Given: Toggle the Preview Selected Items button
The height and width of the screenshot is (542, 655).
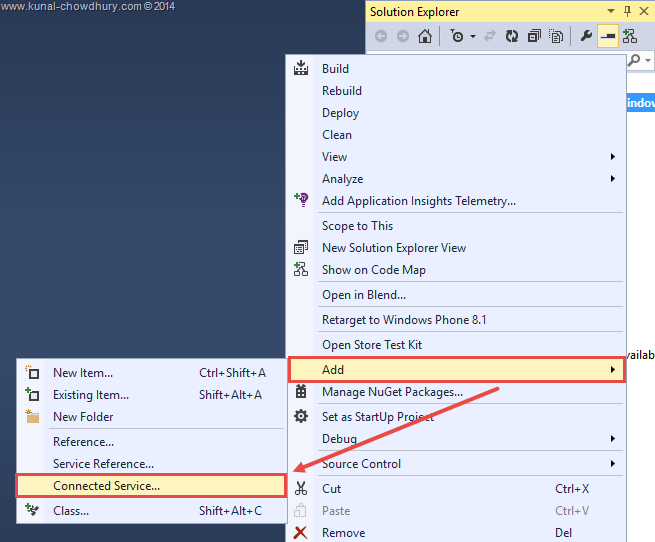Looking at the screenshot, I should [607, 36].
